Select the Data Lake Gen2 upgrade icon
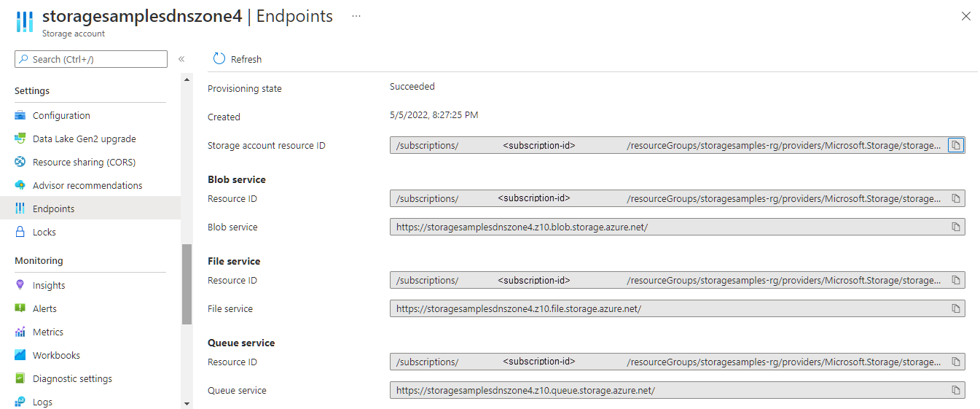The width and height of the screenshot is (980, 409). (20, 139)
